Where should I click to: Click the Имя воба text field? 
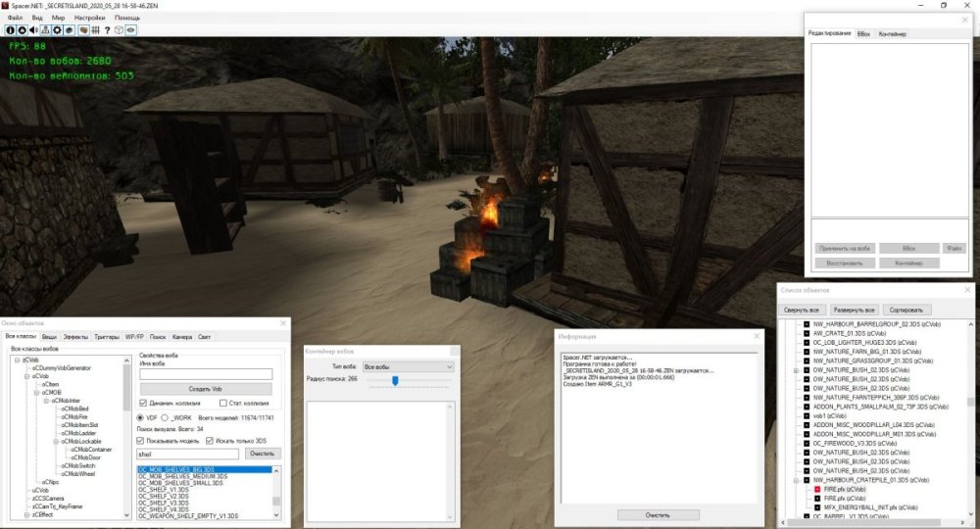(x=205, y=373)
